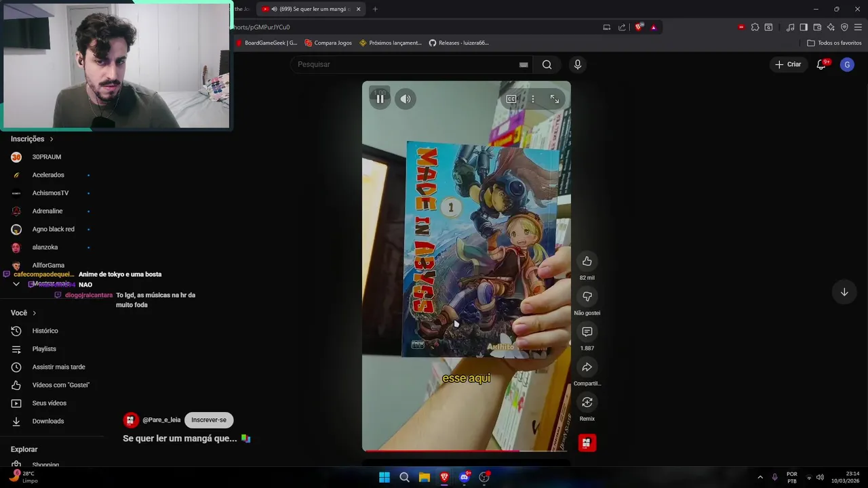Click the search magnifier button
Viewport: 868px width, 488px height.
click(547, 64)
